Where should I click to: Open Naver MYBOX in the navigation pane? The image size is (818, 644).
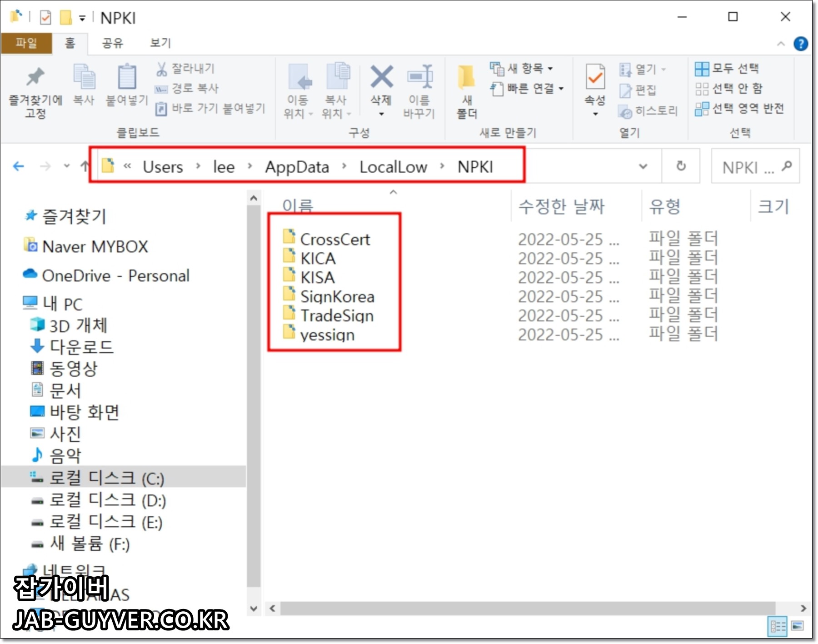85,246
